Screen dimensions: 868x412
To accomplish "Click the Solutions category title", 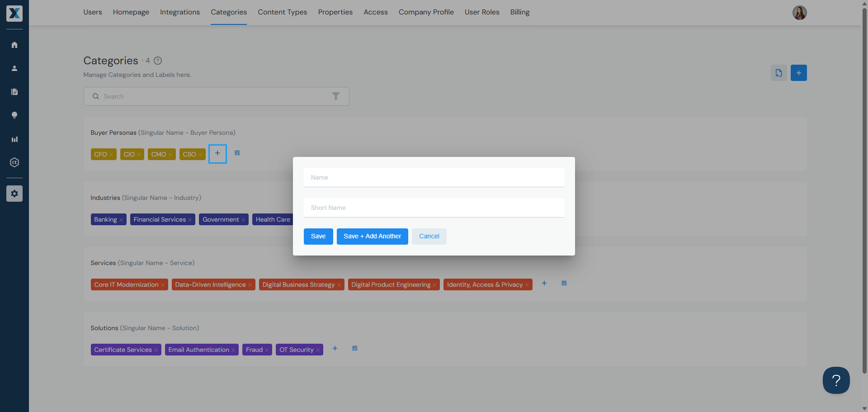I will [104, 328].
